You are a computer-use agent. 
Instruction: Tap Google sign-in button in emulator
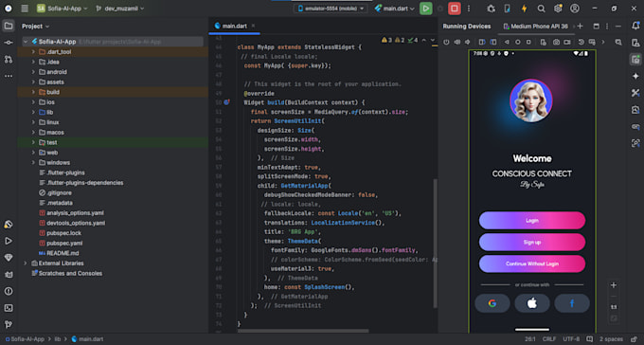pyautogui.click(x=492, y=303)
